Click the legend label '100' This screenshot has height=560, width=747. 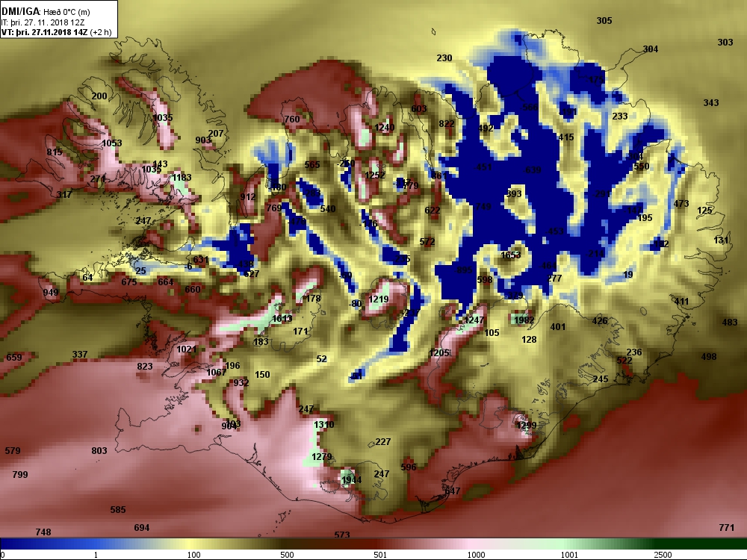click(194, 555)
